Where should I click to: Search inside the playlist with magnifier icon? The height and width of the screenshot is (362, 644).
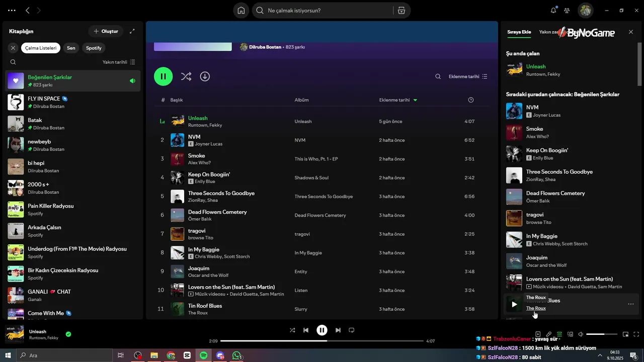click(x=438, y=76)
